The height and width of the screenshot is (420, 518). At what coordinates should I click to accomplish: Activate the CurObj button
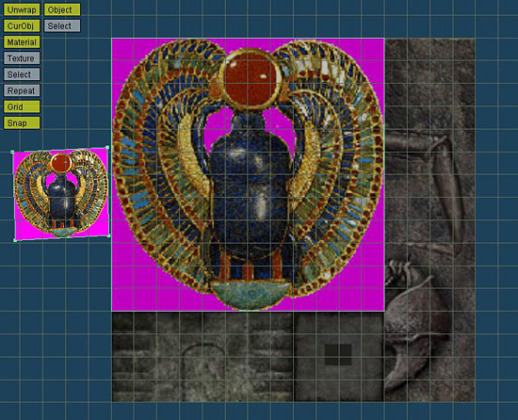(22, 25)
